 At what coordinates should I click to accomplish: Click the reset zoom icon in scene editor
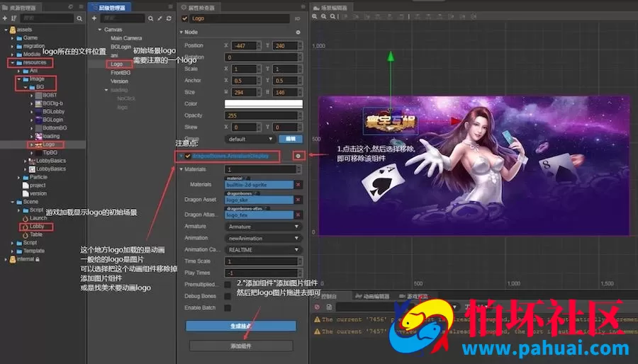pyautogui.click(x=333, y=17)
